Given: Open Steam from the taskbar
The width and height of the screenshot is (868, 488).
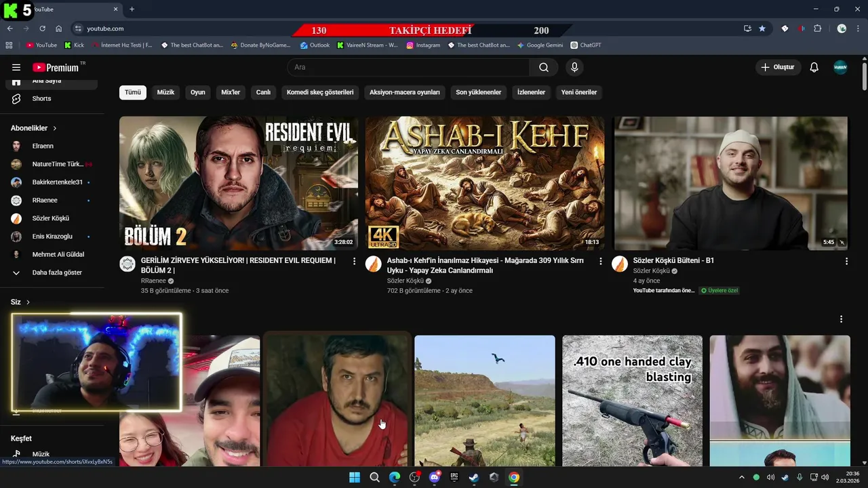Looking at the screenshot, I should pyautogui.click(x=474, y=477).
